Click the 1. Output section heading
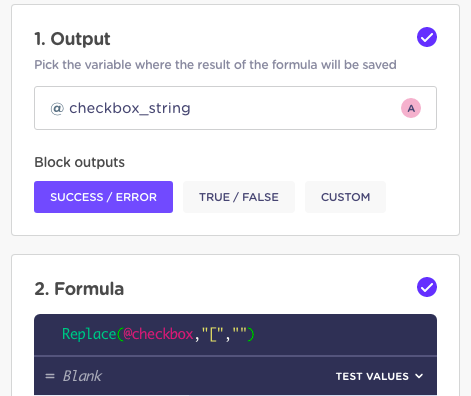This screenshot has height=396, width=471. click(x=72, y=39)
